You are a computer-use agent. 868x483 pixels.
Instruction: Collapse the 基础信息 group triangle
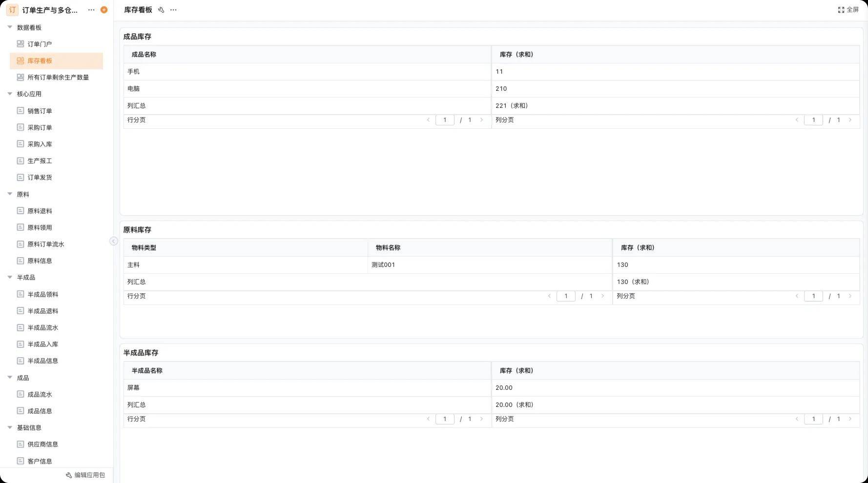point(10,427)
